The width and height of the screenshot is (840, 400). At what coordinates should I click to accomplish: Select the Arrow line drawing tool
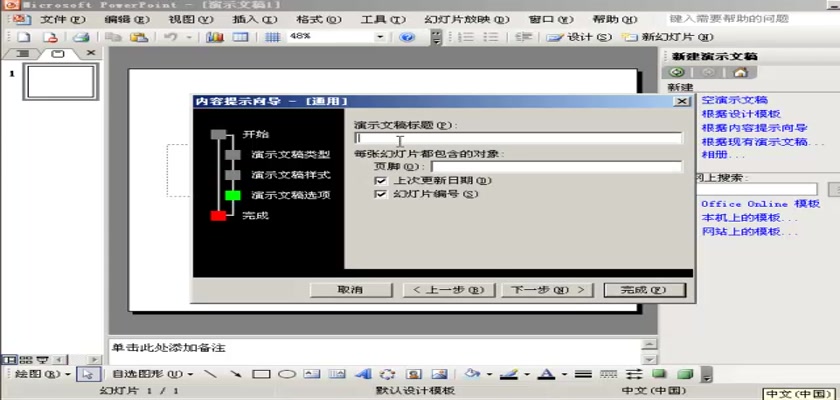click(x=236, y=374)
